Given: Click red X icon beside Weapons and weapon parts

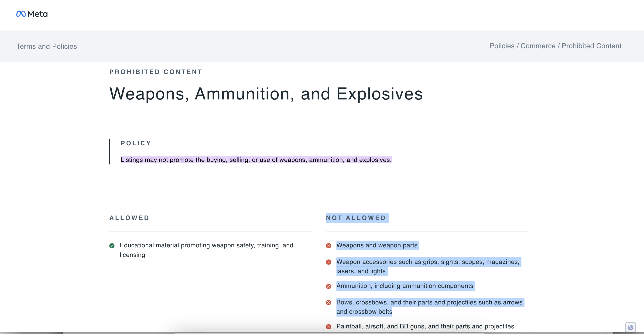Looking at the screenshot, I should tap(329, 246).
